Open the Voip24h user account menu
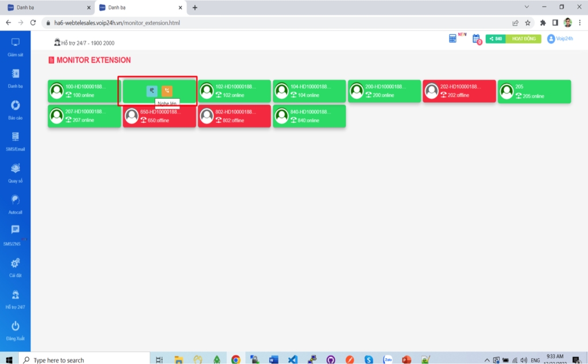Viewport: 588px width, 364px height. tap(559, 39)
